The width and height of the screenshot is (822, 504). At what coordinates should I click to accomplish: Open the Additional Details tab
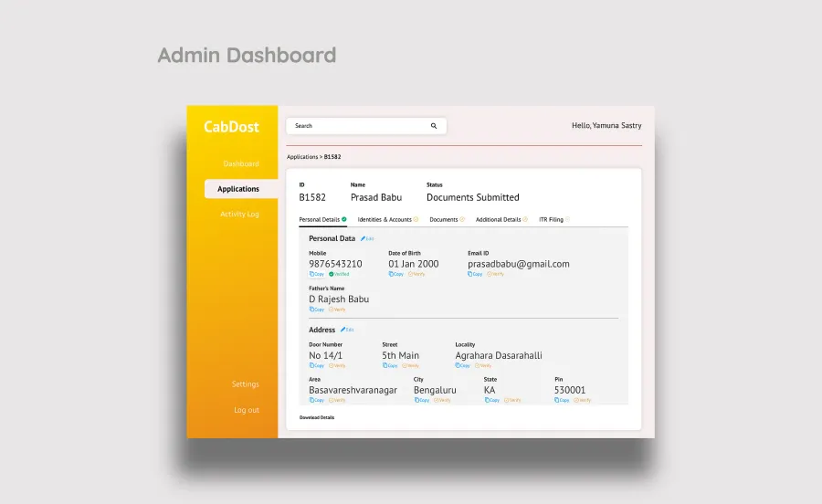pyautogui.click(x=501, y=219)
